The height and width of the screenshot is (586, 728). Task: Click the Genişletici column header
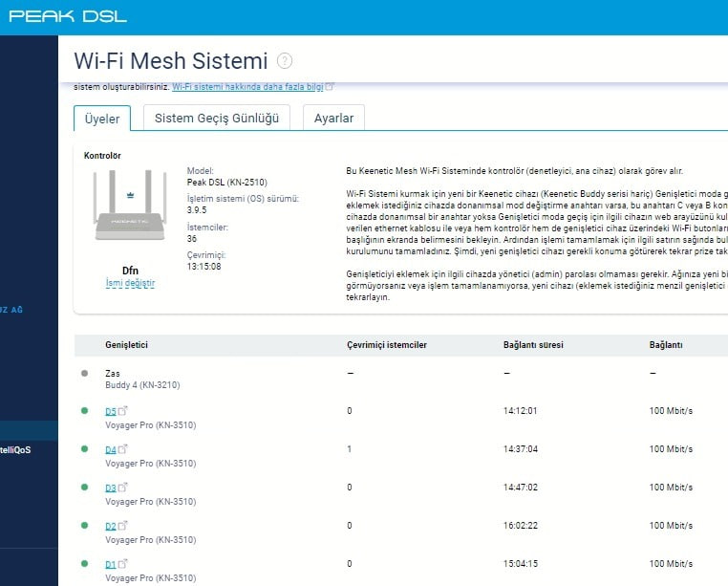tap(126, 345)
